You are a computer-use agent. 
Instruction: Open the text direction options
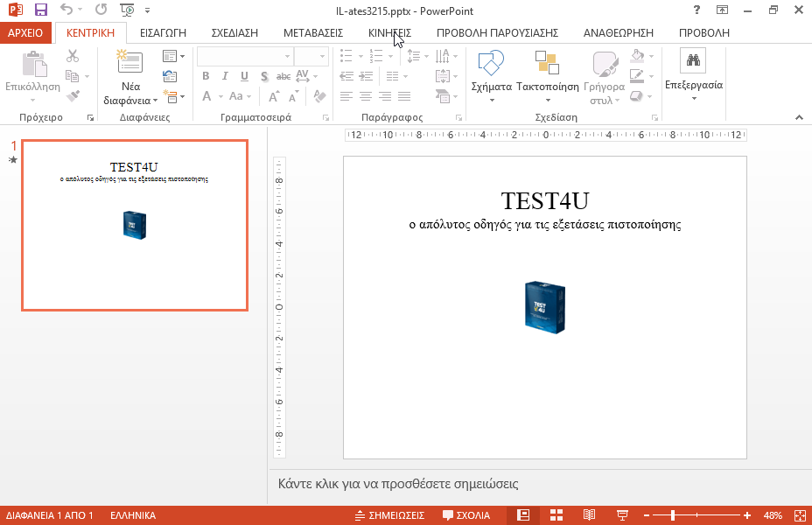click(446, 55)
